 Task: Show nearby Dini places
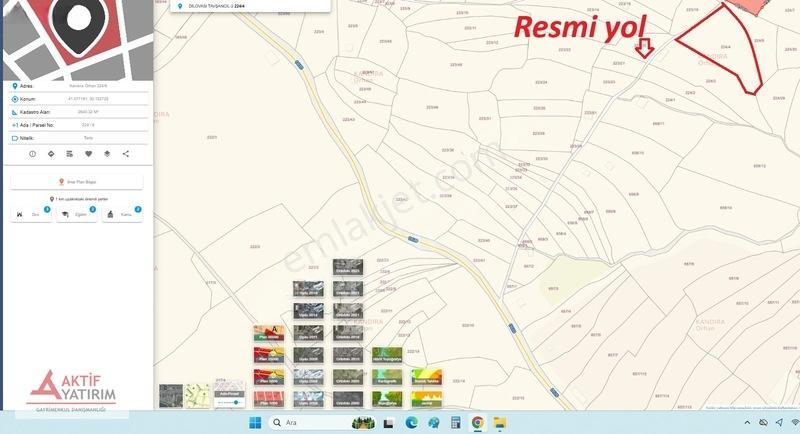point(31,214)
